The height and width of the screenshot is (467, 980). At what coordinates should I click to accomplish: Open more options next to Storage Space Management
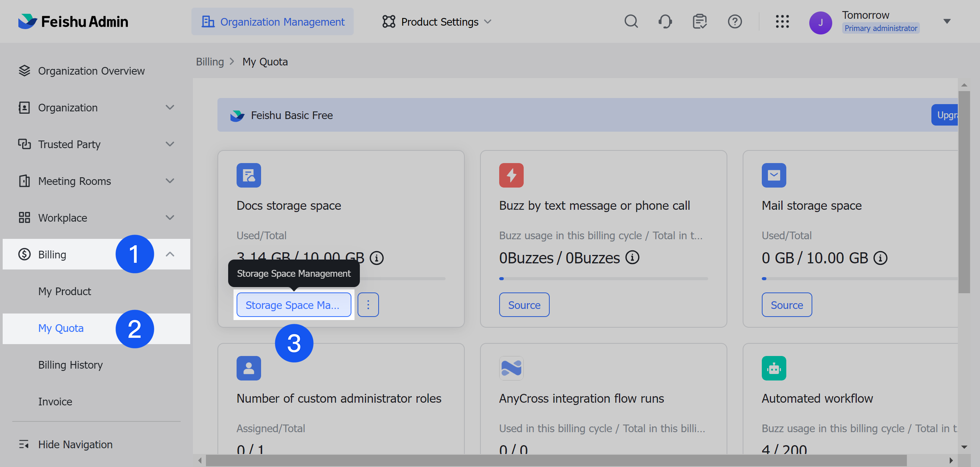(368, 305)
